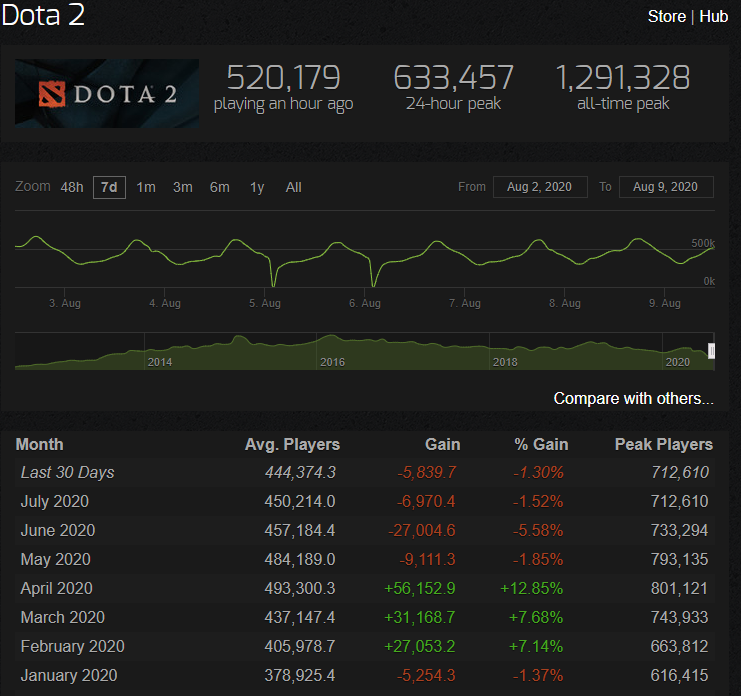Select the February 2020 row label

pyautogui.click(x=73, y=646)
